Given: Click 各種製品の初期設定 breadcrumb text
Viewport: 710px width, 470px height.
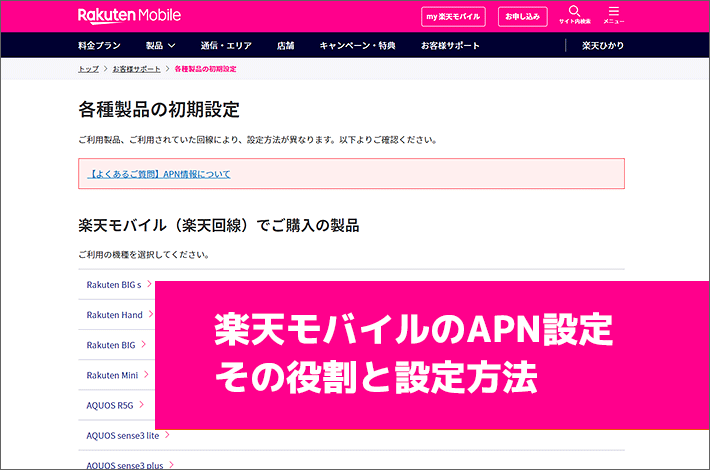Looking at the screenshot, I should point(205,69).
